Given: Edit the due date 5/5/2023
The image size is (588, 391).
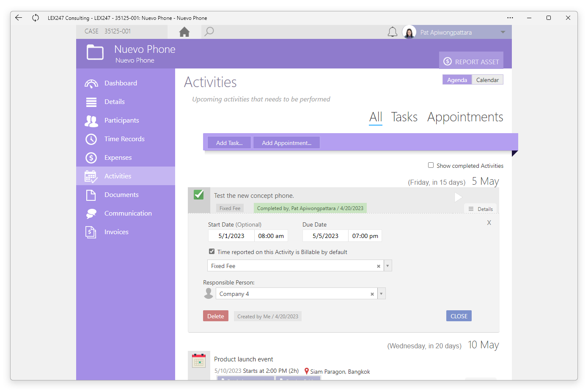Looking at the screenshot, I should 325,236.
